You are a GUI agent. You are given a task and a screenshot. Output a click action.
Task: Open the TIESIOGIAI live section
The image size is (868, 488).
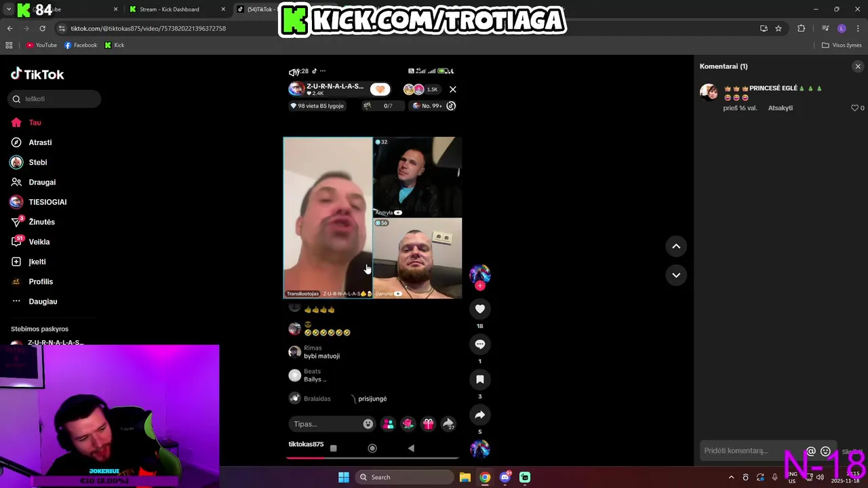pos(38,202)
